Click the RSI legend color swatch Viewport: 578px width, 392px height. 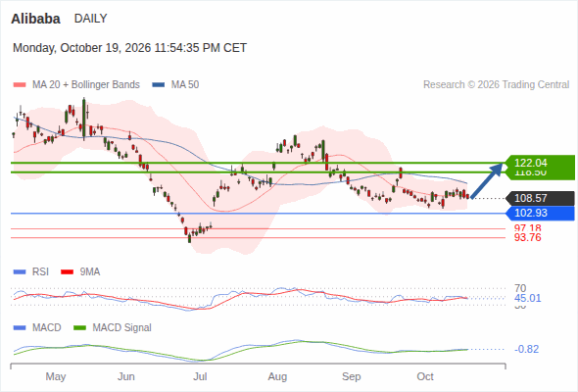(20, 272)
